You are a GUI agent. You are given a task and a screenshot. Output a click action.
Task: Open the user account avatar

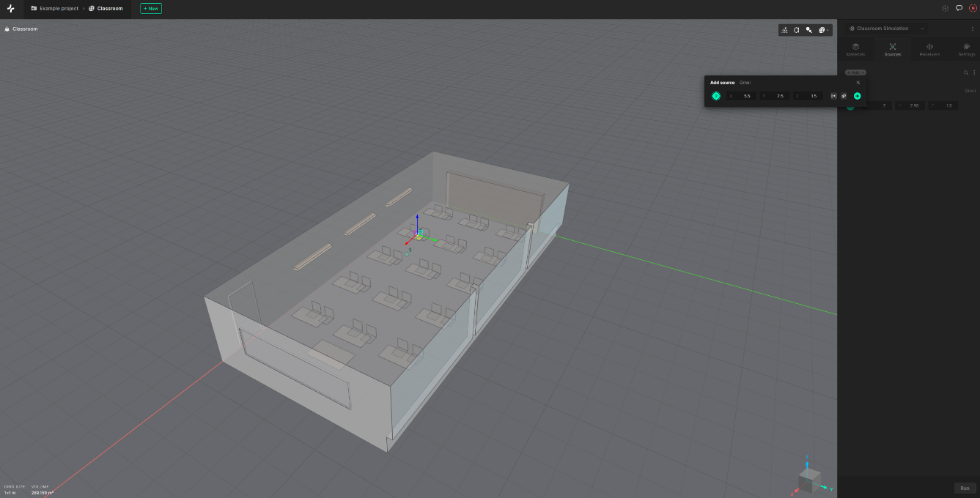coord(973,9)
